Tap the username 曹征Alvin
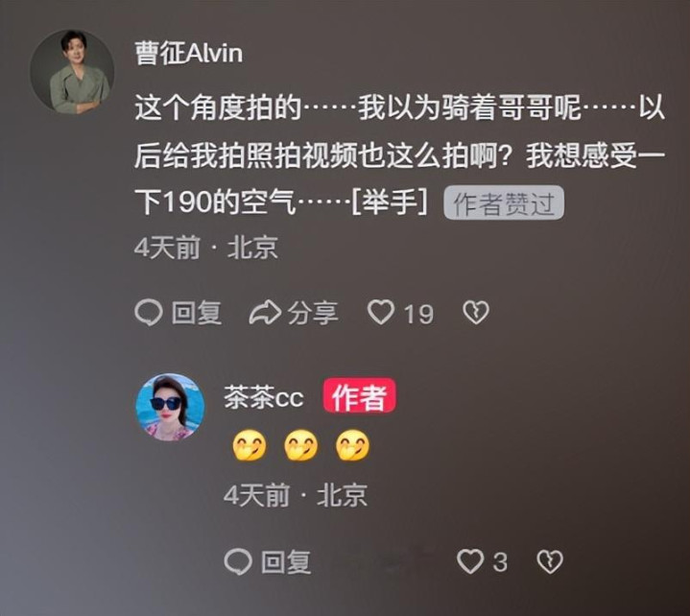Screen dimensions: 690x616 point(189,53)
